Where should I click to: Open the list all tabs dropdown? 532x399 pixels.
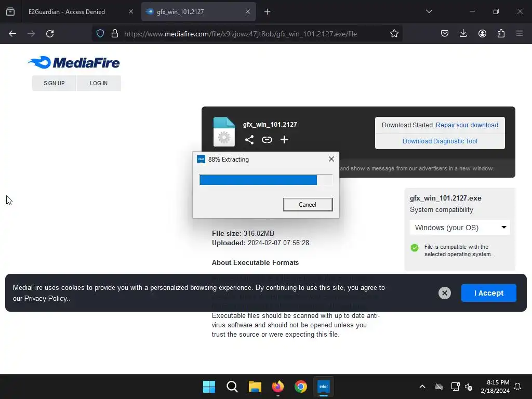pyautogui.click(x=429, y=11)
